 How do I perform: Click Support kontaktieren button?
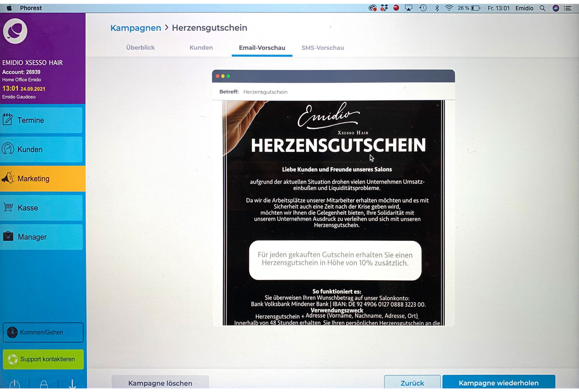point(43,359)
